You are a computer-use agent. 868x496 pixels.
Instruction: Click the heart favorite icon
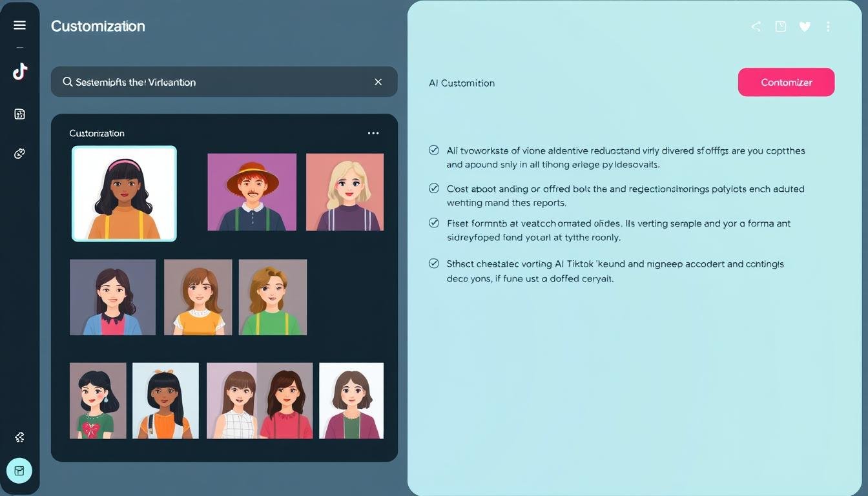(x=805, y=26)
